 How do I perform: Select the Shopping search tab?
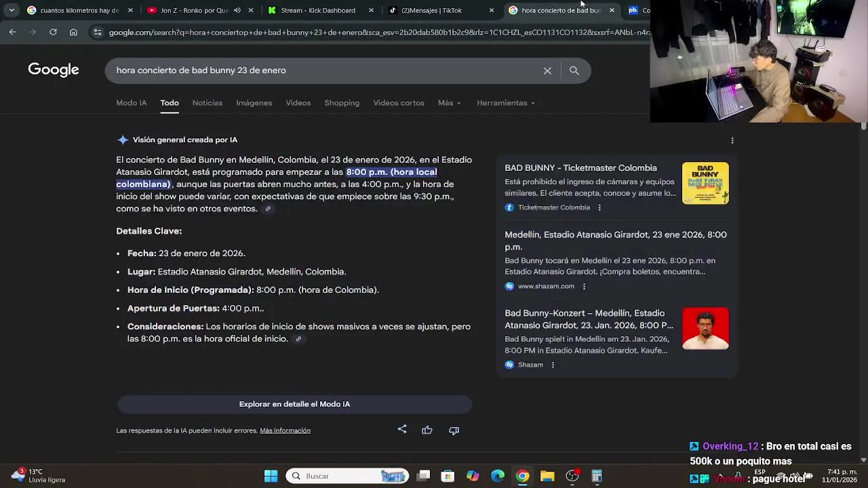click(342, 103)
